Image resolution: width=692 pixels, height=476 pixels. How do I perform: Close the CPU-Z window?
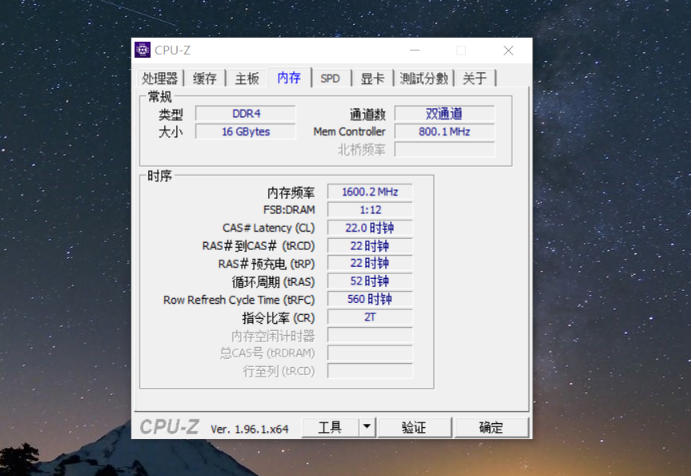click(508, 51)
